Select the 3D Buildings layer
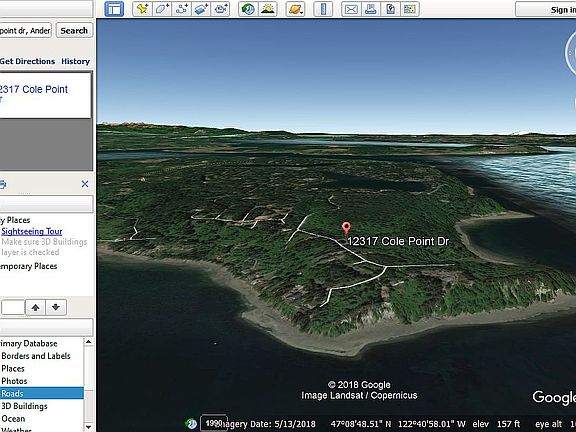576x432 pixels. tap(24, 406)
